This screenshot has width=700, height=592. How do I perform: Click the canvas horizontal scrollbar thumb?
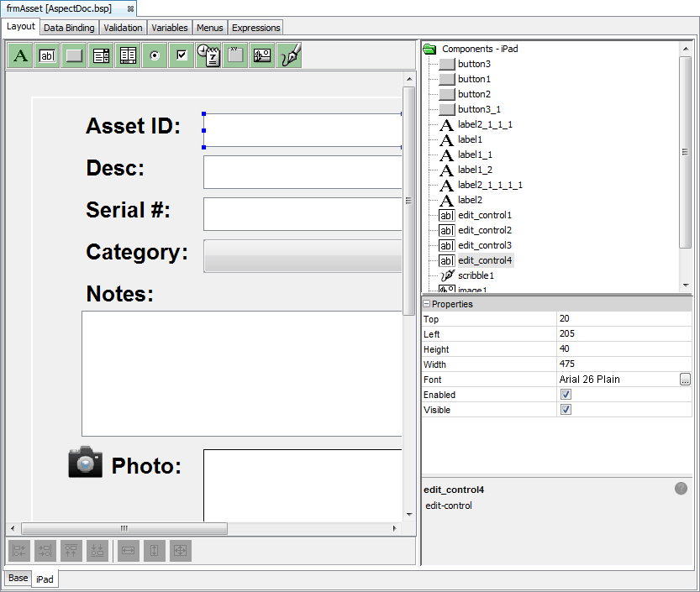124,528
